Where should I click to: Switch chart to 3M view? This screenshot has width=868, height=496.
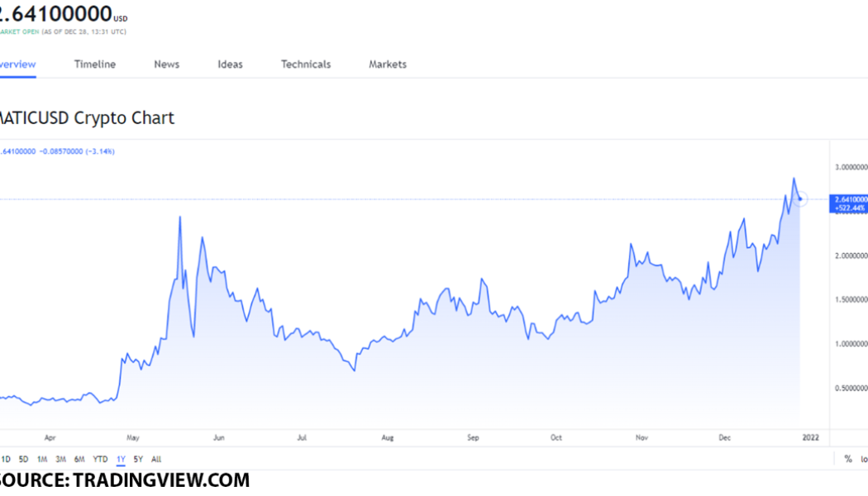[59, 459]
